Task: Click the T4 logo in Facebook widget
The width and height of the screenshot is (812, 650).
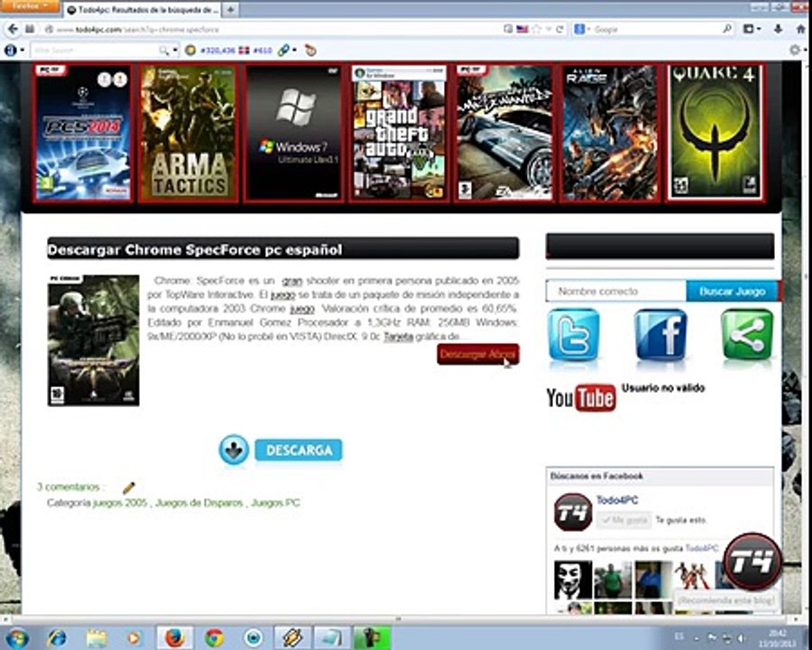Action: coord(573,512)
